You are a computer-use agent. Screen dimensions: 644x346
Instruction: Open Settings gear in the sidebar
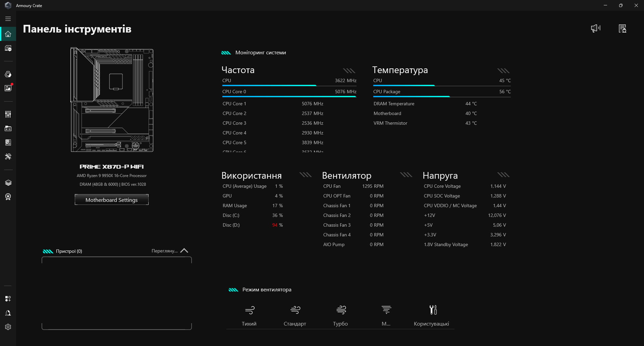click(x=8, y=327)
